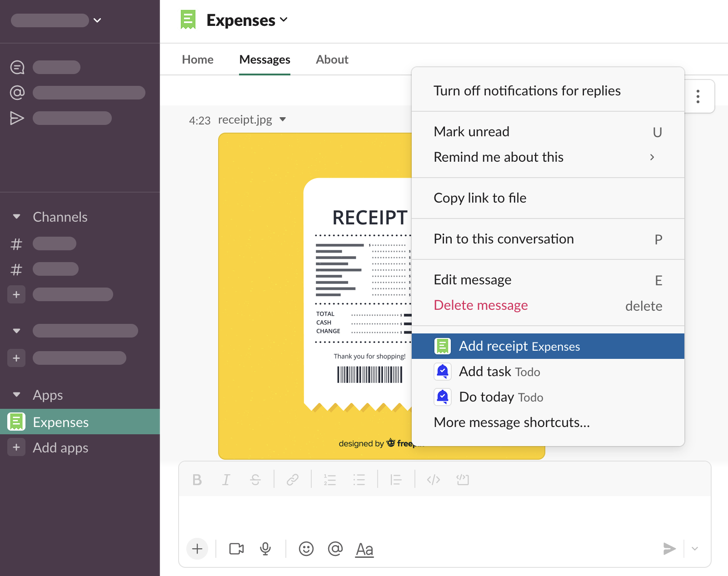Screen dimensions: 728x576
Task: Switch to the About tab
Action: tap(332, 60)
